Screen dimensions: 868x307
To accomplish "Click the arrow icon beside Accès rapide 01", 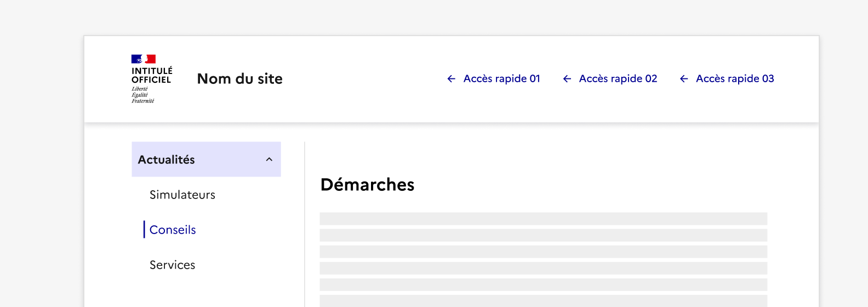I will (x=452, y=79).
